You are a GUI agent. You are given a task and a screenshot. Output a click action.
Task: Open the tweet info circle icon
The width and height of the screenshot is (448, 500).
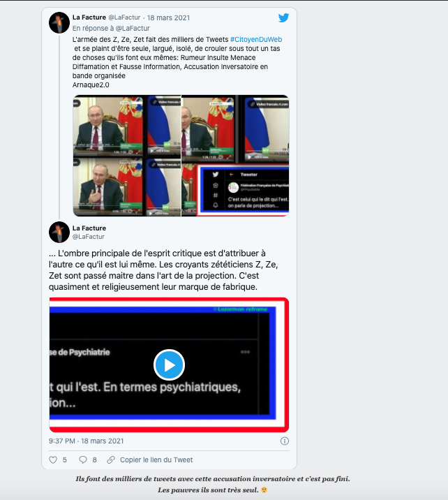click(x=284, y=441)
